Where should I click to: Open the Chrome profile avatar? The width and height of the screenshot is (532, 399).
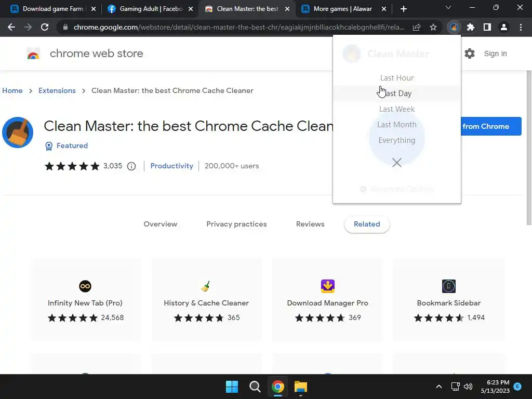(504, 27)
